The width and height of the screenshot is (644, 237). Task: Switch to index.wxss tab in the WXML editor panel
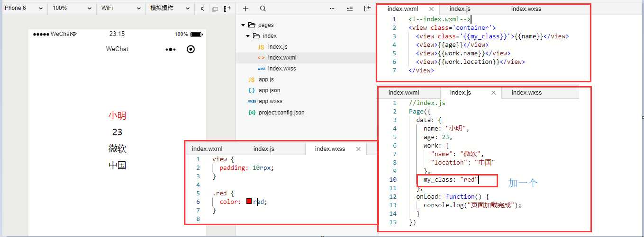tap(526, 9)
